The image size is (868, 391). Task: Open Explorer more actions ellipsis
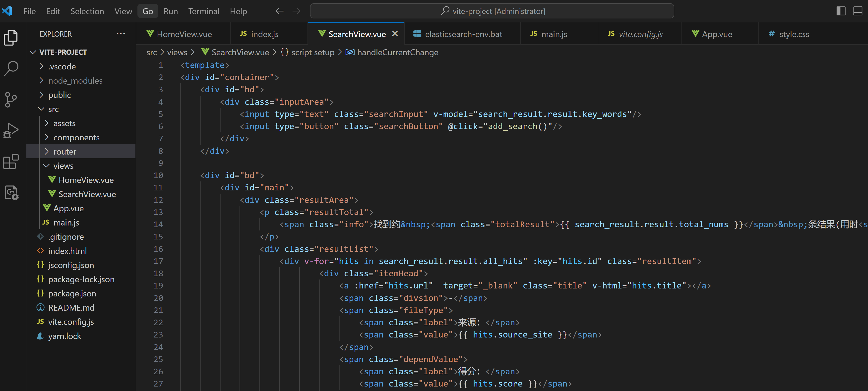point(121,34)
